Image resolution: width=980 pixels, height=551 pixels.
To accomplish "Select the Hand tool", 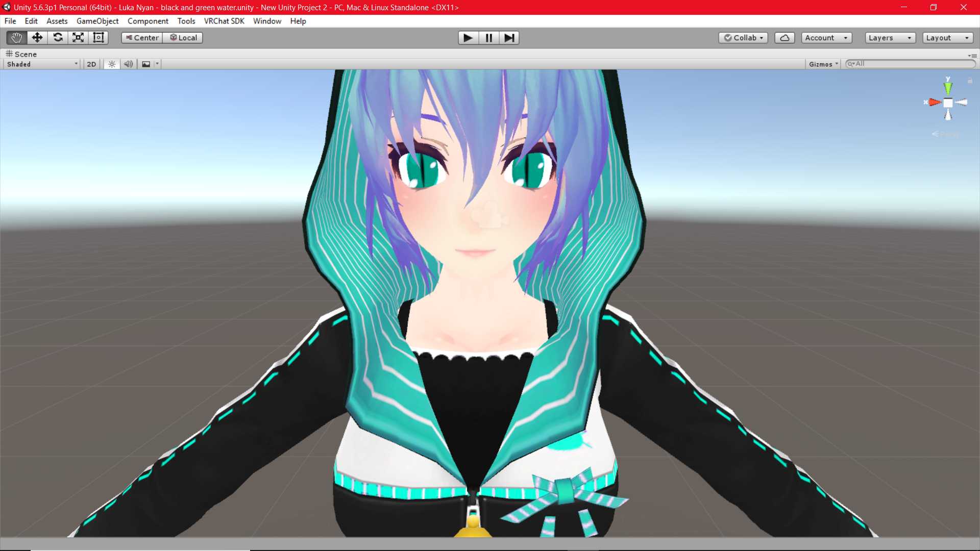I will 16,37.
